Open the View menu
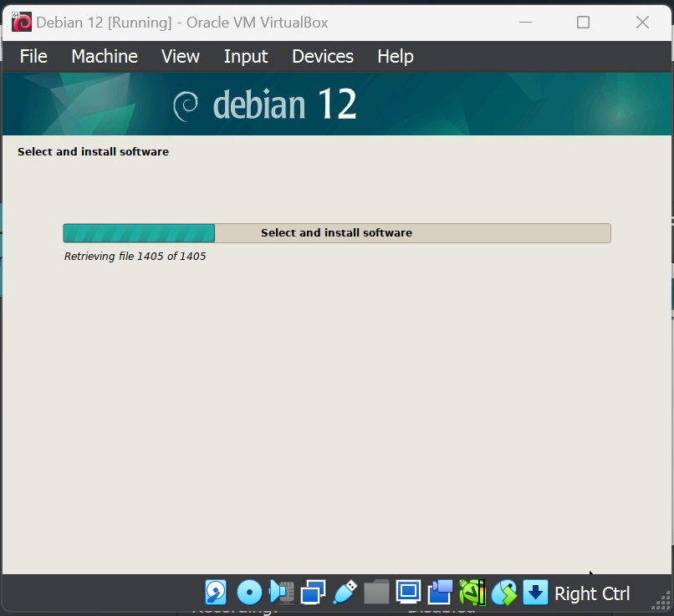 (x=181, y=56)
